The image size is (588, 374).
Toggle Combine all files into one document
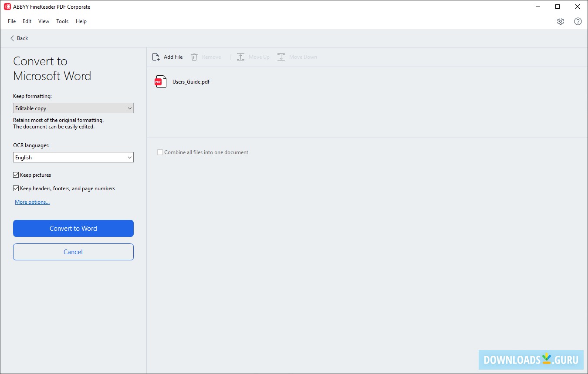click(x=160, y=152)
